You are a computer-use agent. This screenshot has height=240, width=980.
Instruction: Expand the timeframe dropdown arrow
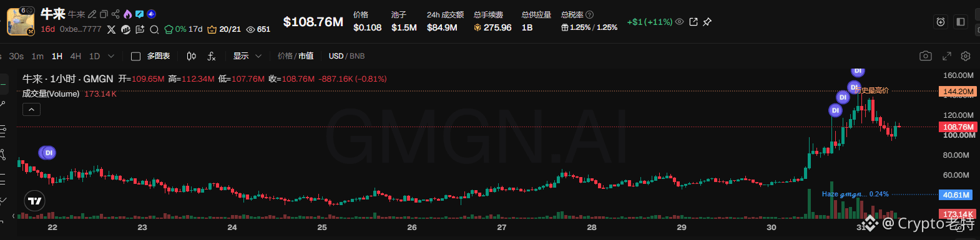(111, 56)
